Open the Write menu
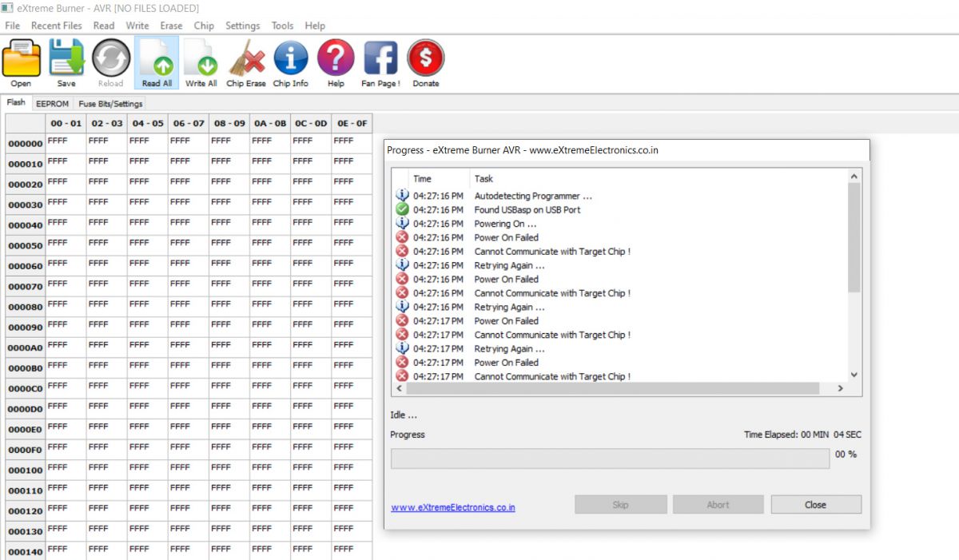This screenshot has width=959, height=560. tap(137, 26)
